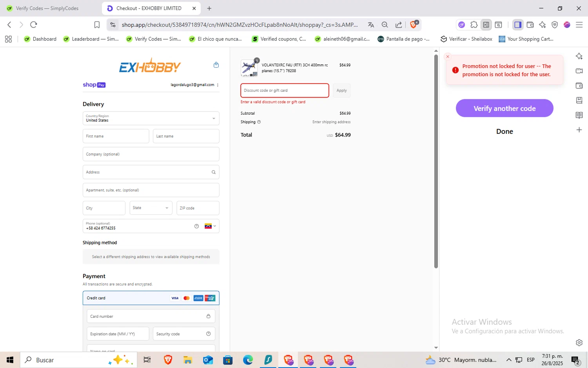Bookmark this page with the bookmark icon
This screenshot has height=368, width=588.
[x=97, y=25]
